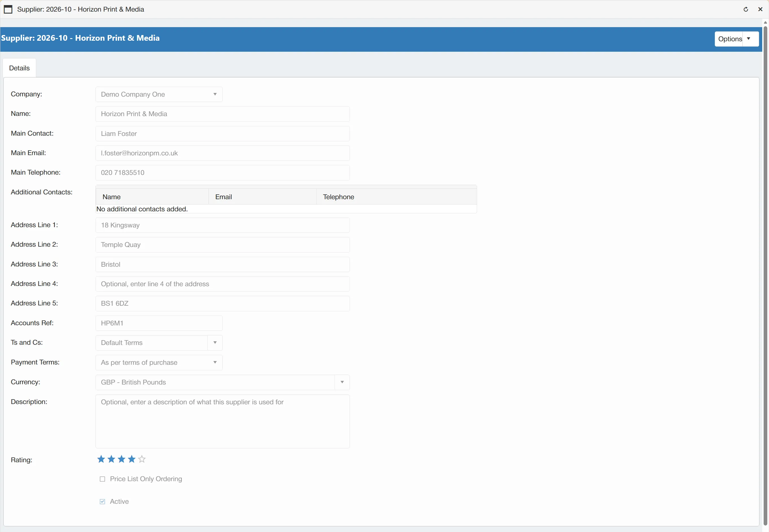Screen dimensions: 769x532
Task: Click the Address Line 4 field
Action: tap(223, 284)
